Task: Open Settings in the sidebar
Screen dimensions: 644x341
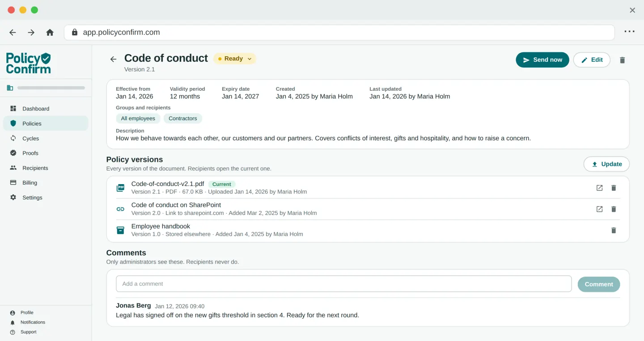Action: coord(46,198)
